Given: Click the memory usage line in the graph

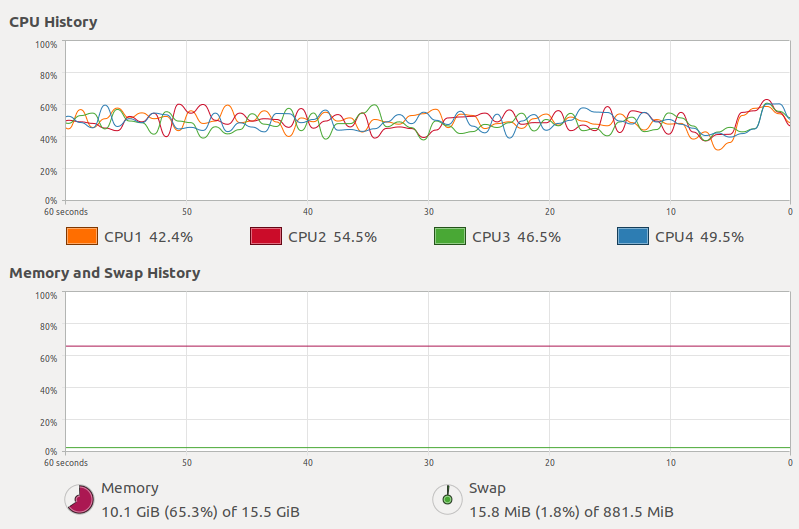Looking at the screenshot, I should click(x=400, y=346).
